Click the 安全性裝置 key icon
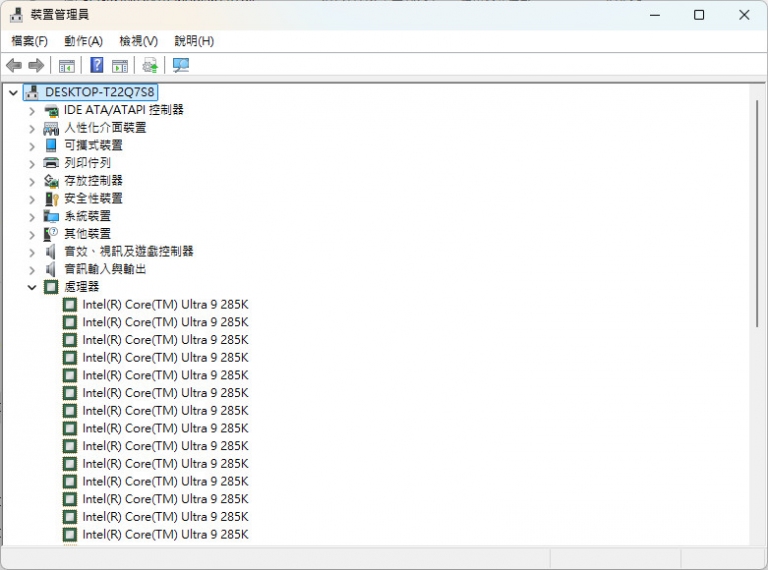 [x=51, y=198]
